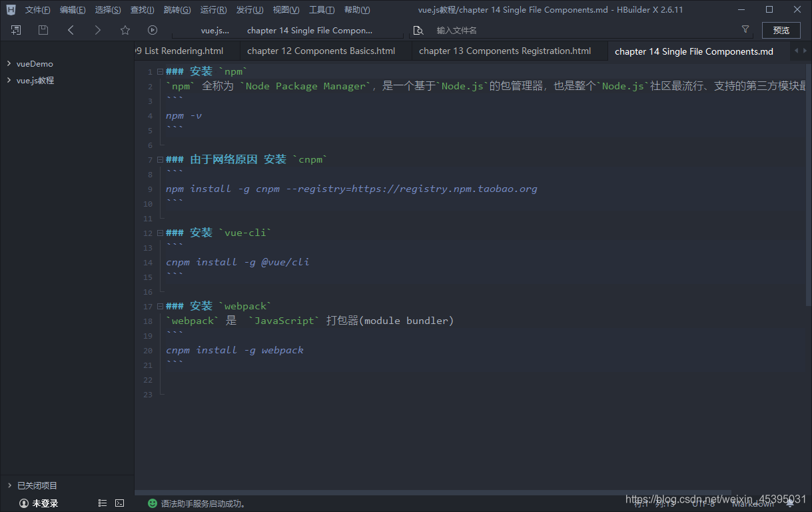Click the HBuilder X logo icon
This screenshot has width=812, height=512.
coord(11,10)
